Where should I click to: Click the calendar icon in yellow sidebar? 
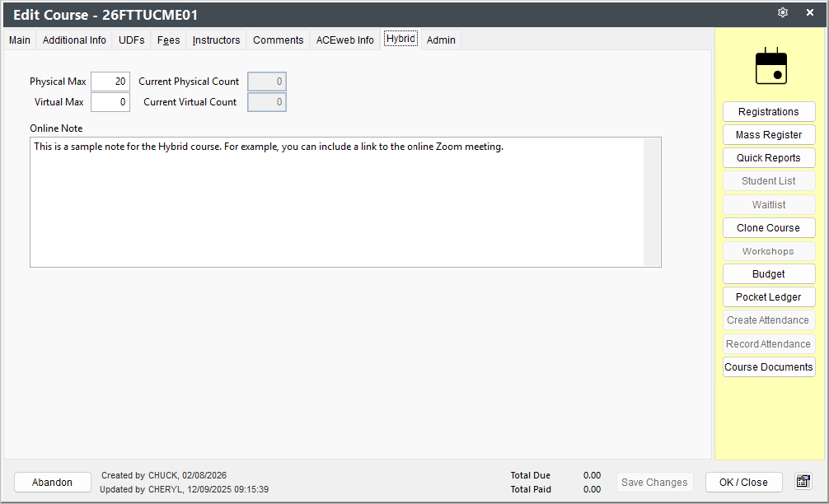(770, 66)
